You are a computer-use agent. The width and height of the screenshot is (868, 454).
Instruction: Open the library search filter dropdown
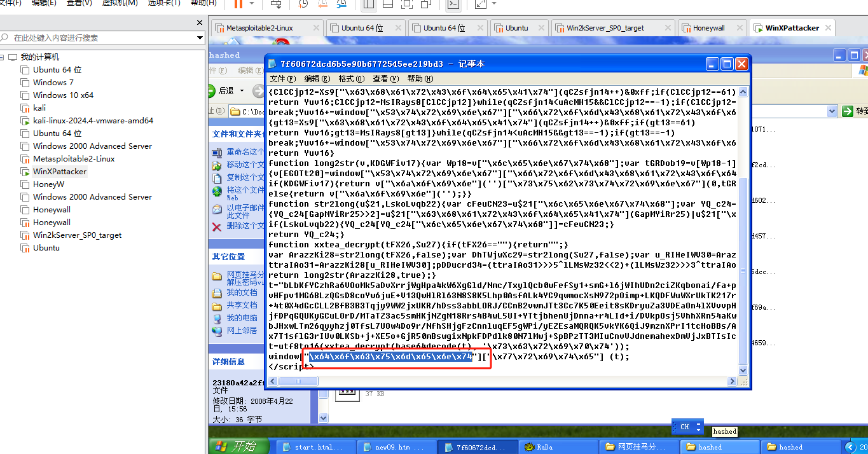[200, 38]
